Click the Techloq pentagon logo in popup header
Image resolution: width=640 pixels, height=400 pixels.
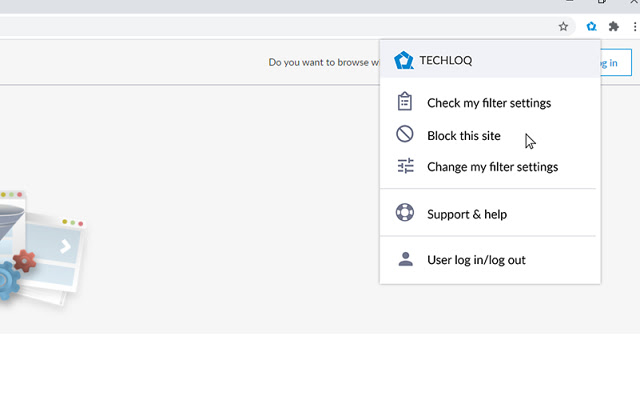(x=403, y=60)
